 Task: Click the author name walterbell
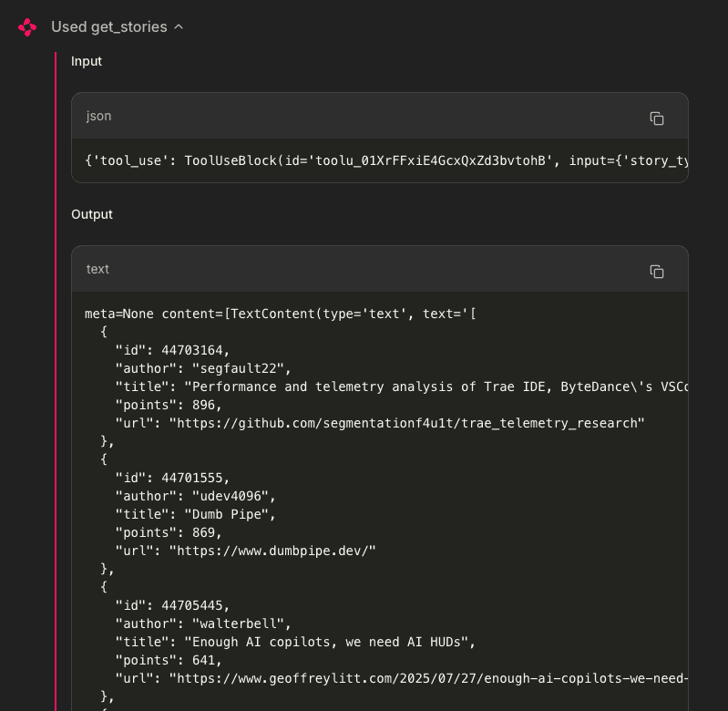238,623
